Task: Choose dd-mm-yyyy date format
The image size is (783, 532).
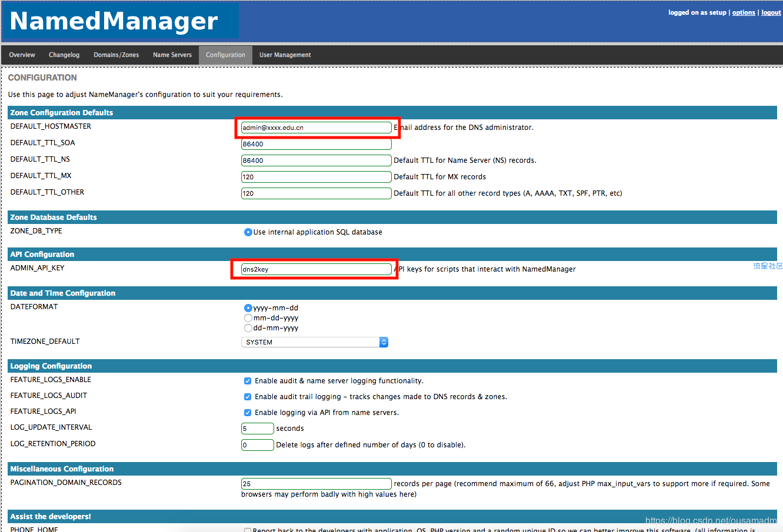Action: 248,328
